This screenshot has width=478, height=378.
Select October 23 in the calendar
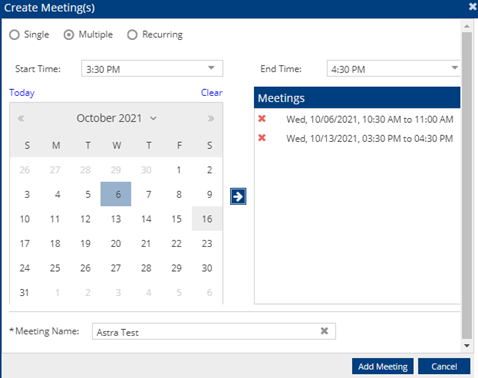[207, 243]
